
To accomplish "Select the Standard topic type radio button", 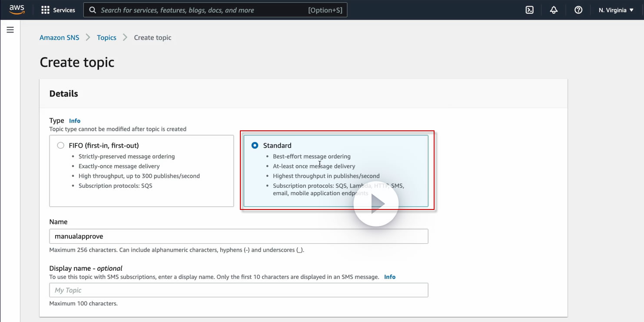I will tap(255, 146).
